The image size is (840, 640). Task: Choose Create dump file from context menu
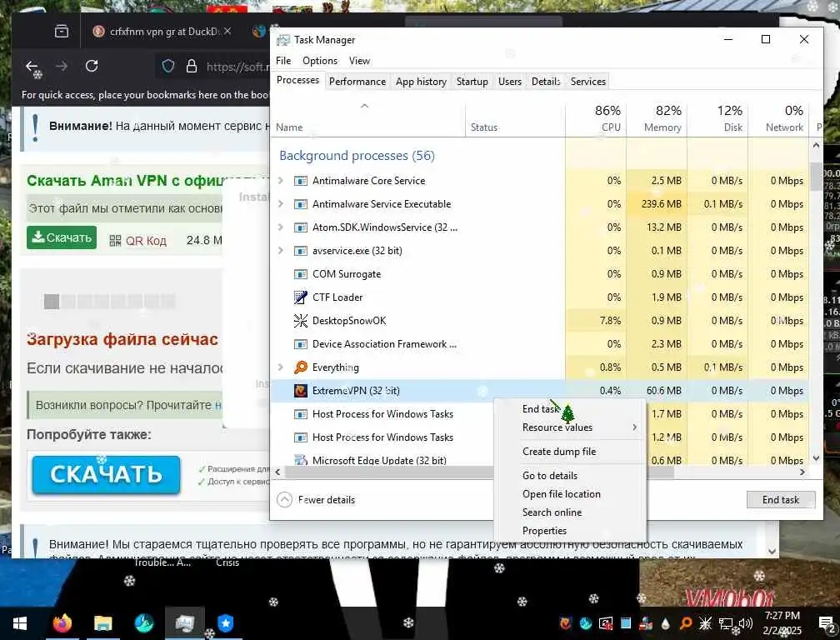click(x=570, y=452)
